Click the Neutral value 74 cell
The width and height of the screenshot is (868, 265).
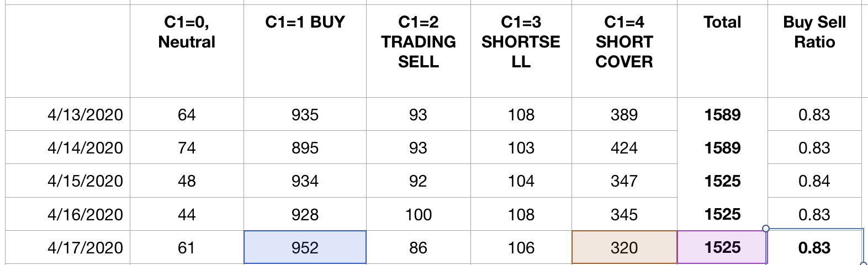[187, 148]
